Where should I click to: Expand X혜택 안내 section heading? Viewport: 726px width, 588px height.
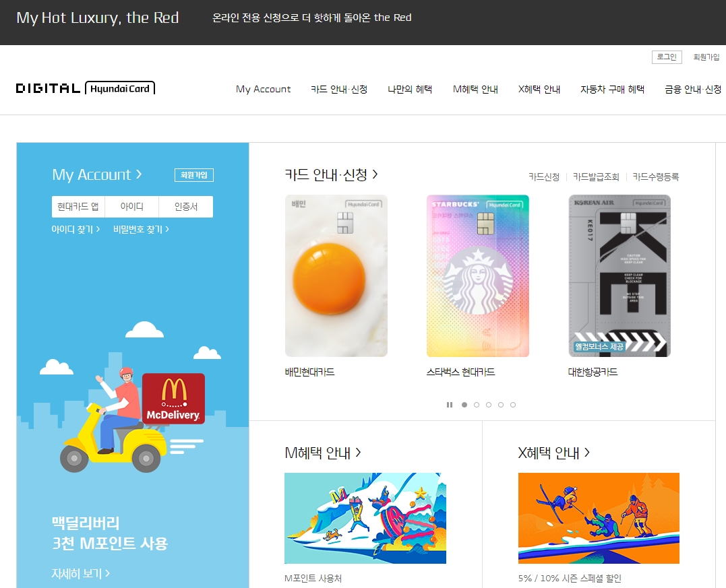(x=553, y=453)
